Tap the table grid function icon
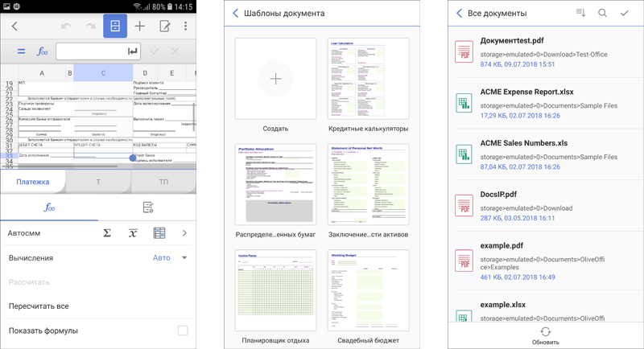The image size is (644, 349). [159, 233]
